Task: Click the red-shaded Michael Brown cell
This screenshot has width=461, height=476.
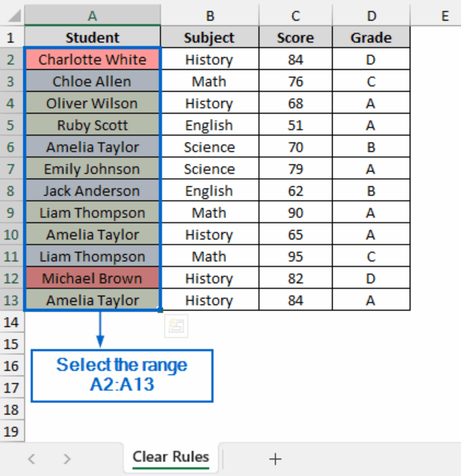Action: [92, 278]
